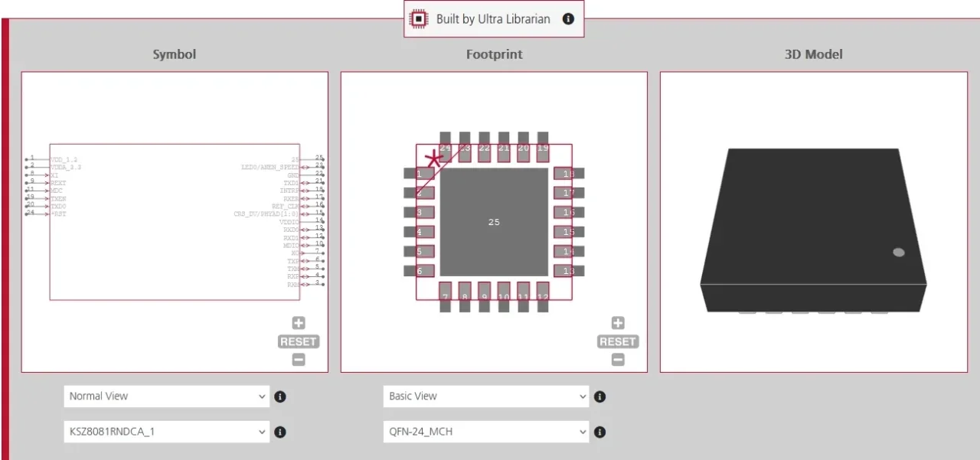
Task: Open info for the QFN-24_MCH footprint
Action: pyautogui.click(x=599, y=432)
